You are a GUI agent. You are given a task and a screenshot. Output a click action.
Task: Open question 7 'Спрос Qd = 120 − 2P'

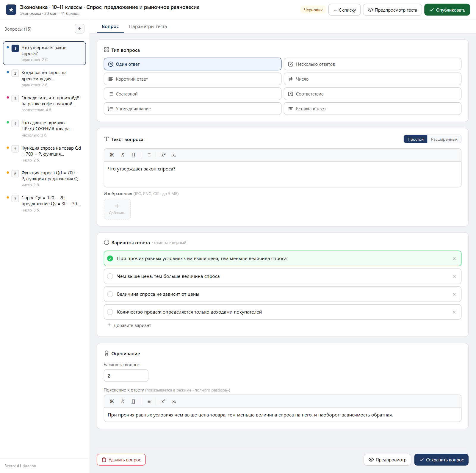(44, 203)
